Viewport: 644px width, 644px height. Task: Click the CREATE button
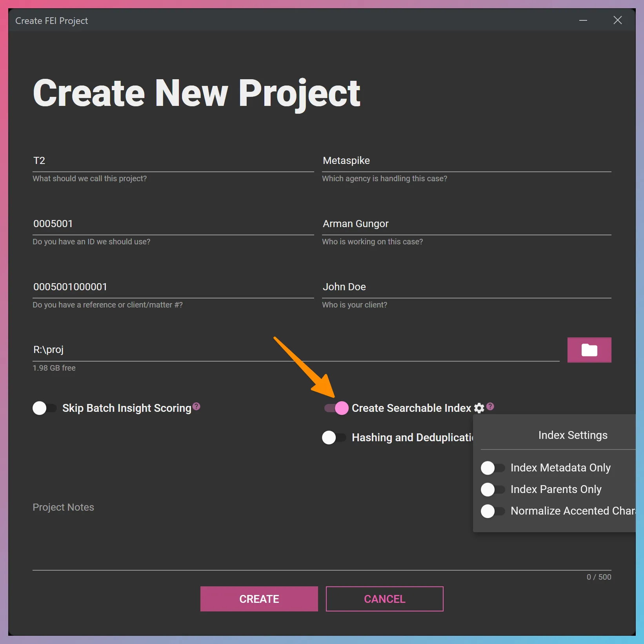(x=259, y=599)
